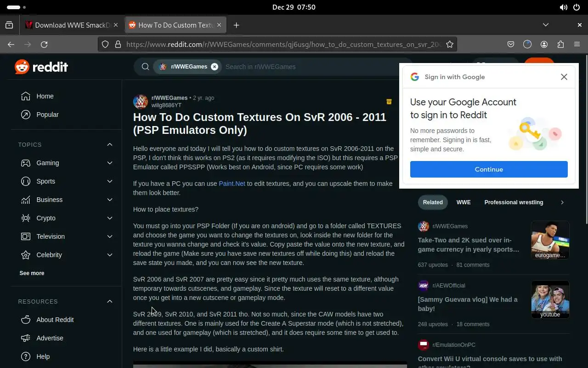The height and width of the screenshot is (368, 588).
Task: Click the About Reddit icon
Action: pyautogui.click(x=26, y=320)
